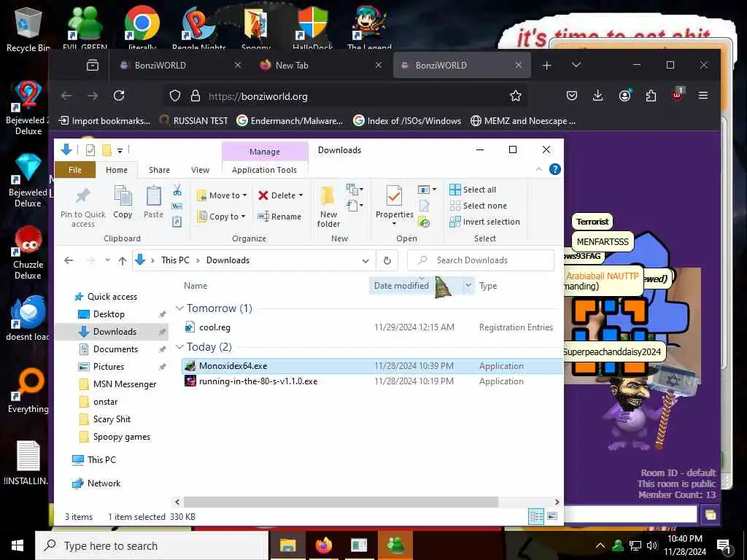Viewport: 747px width, 560px height.
Task: Open Firefox account icon
Action: point(624,96)
